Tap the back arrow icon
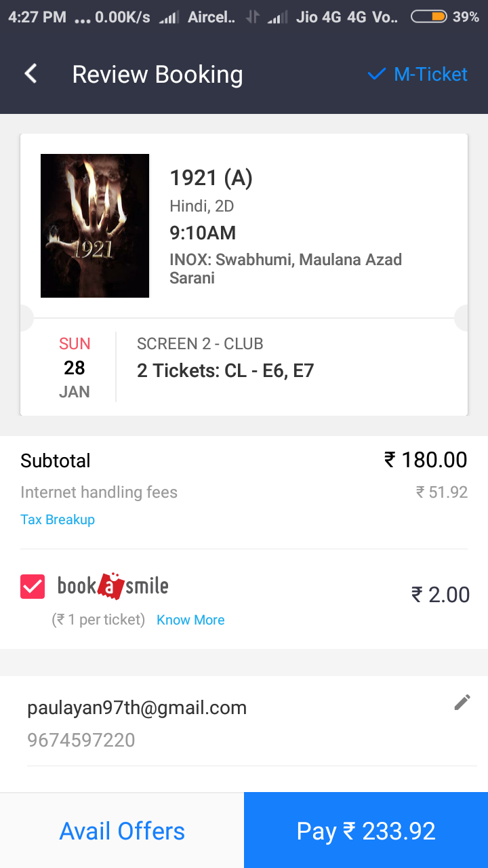Viewport: 488px width, 868px height. 30,74
